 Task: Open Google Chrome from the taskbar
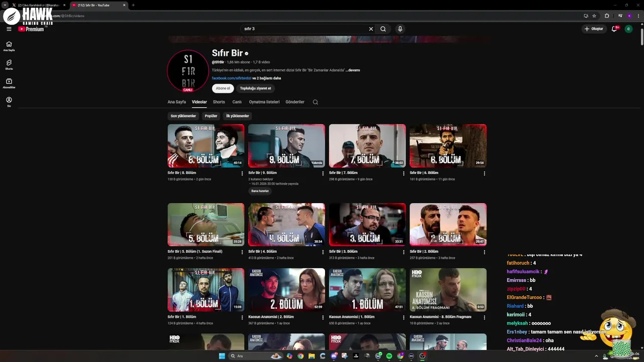click(300, 356)
